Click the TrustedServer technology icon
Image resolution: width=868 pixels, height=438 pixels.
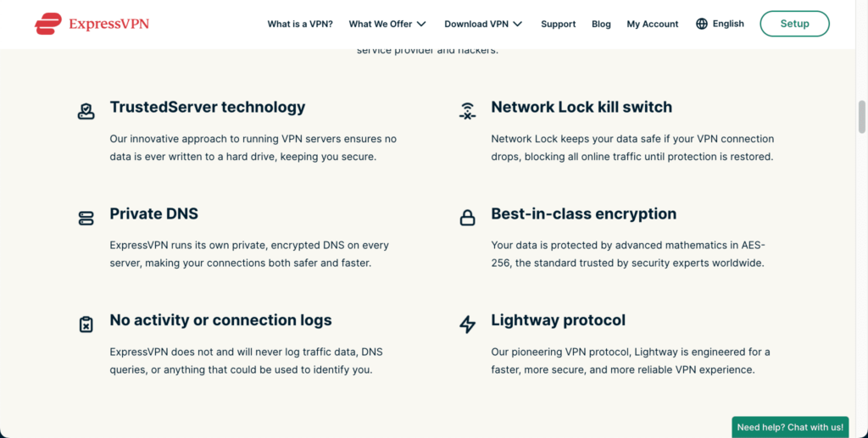(86, 111)
